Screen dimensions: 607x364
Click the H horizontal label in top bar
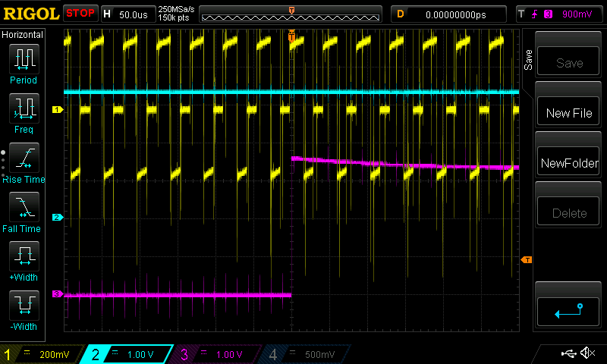click(107, 14)
